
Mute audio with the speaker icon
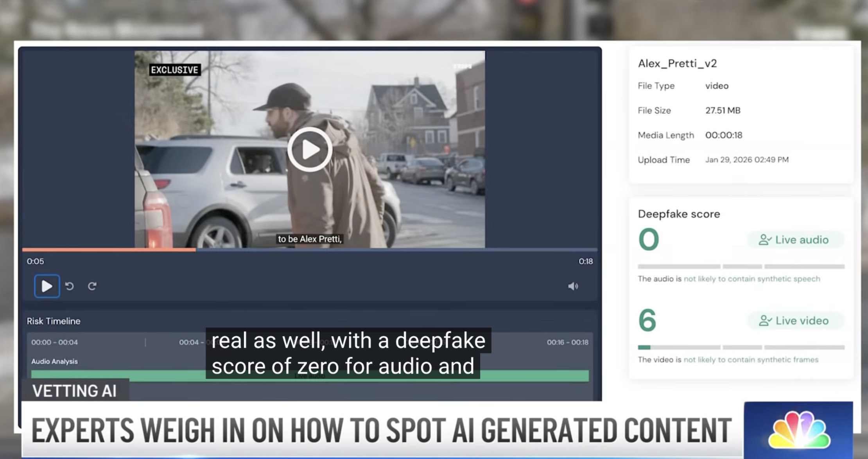573,286
